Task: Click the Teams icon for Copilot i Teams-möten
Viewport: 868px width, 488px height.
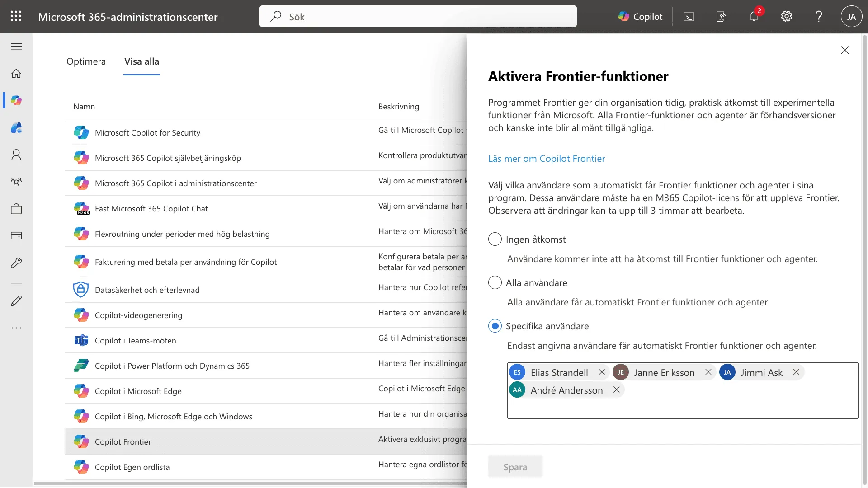Action: 81,340
